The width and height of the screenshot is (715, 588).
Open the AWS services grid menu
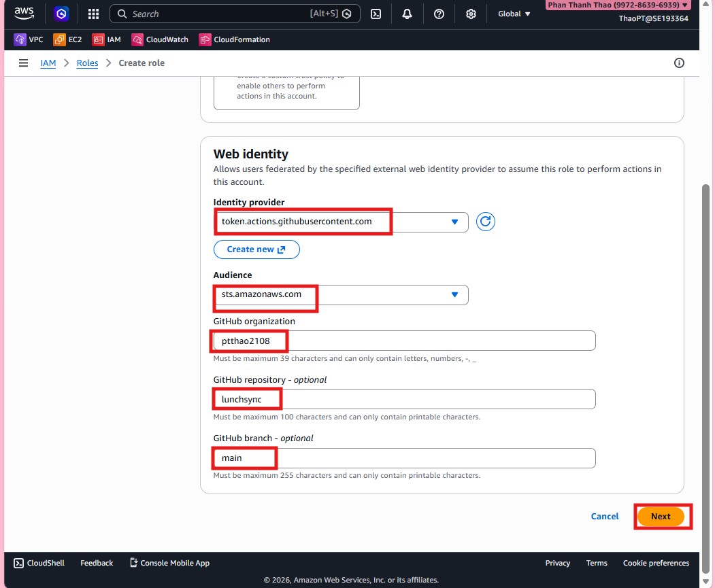pos(93,14)
